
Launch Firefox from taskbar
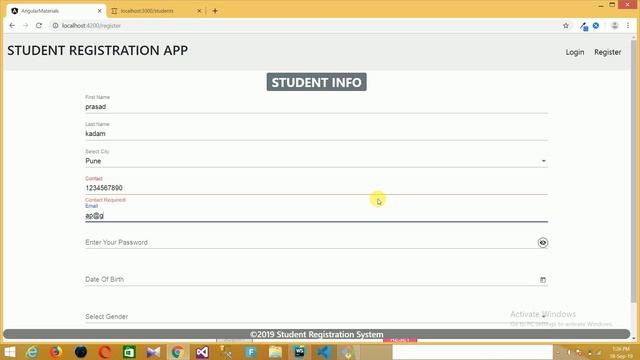[56, 352]
